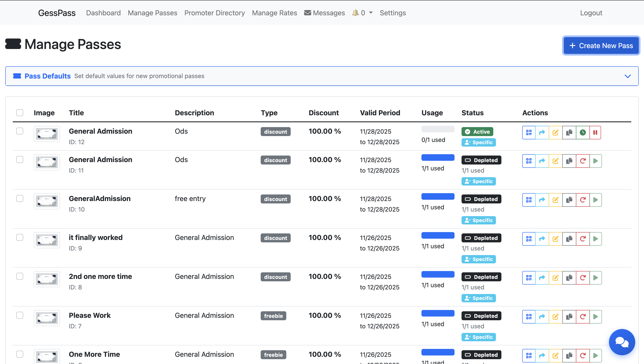Click the usage progress bar for pass ID 11
The image size is (644, 364).
point(437,157)
